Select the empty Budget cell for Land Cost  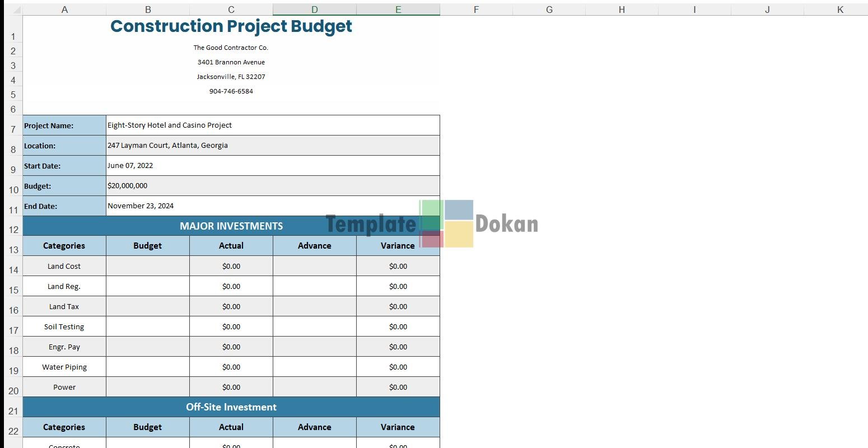pyautogui.click(x=147, y=267)
